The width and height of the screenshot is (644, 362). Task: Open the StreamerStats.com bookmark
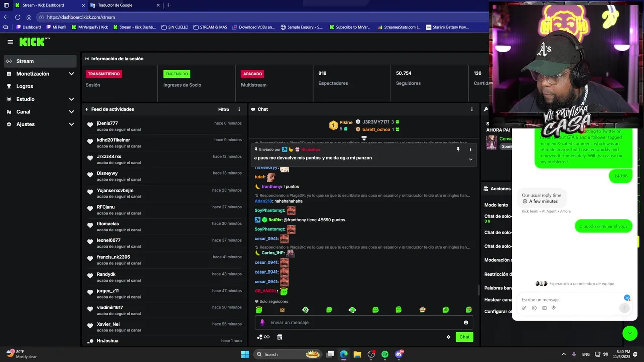[x=398, y=27]
